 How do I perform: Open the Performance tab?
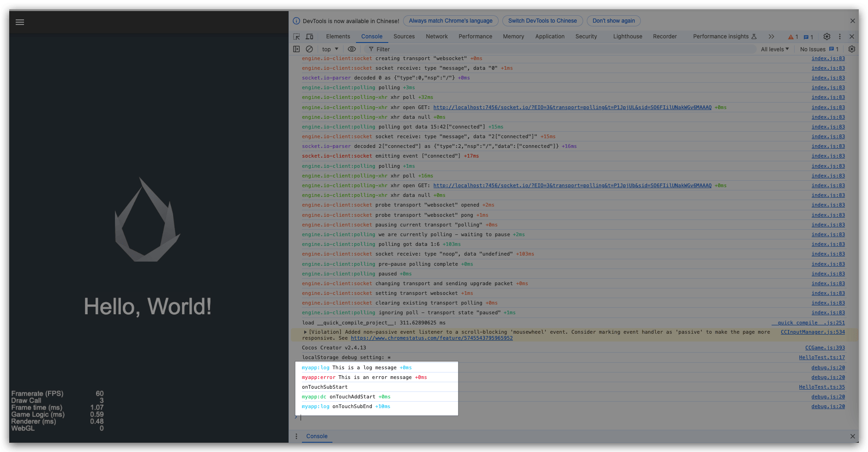point(475,37)
